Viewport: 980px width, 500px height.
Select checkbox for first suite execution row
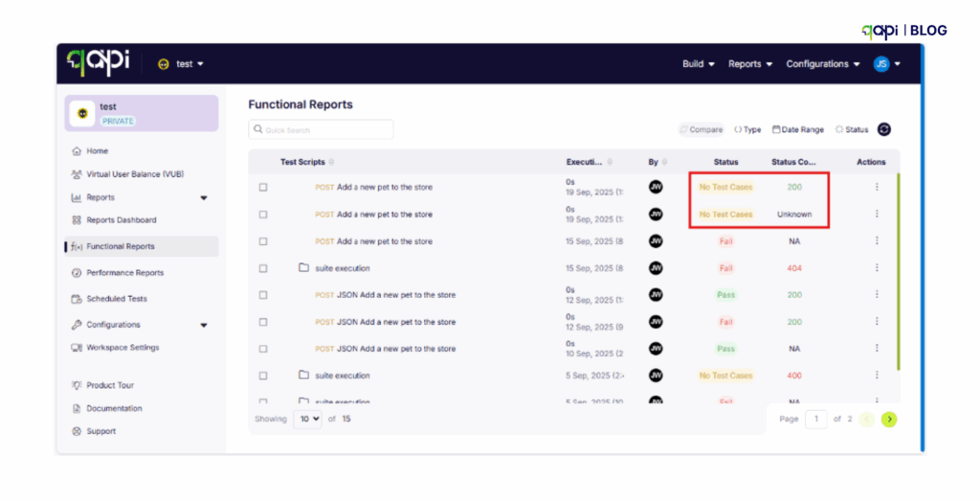263,268
